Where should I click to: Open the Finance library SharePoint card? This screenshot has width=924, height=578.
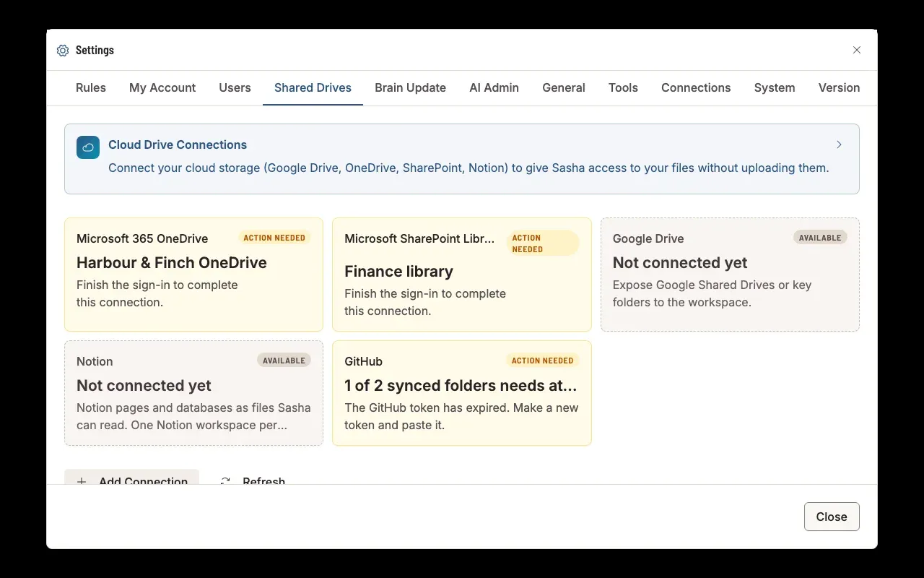pyautogui.click(x=462, y=275)
